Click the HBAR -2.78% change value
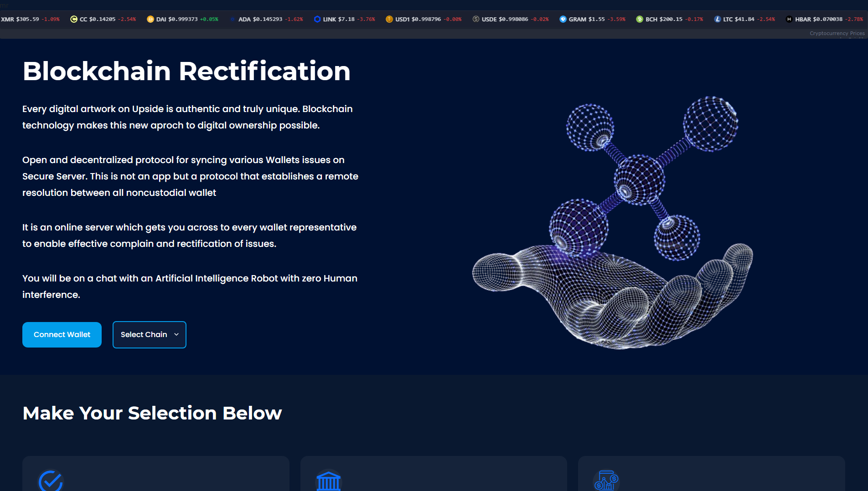Image resolution: width=868 pixels, height=491 pixels. click(x=854, y=19)
